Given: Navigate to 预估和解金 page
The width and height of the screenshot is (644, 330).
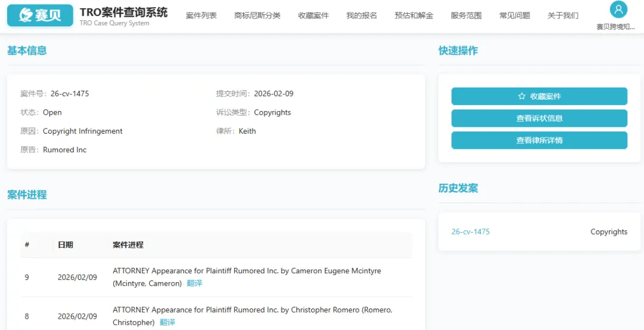Looking at the screenshot, I should click(x=414, y=16).
